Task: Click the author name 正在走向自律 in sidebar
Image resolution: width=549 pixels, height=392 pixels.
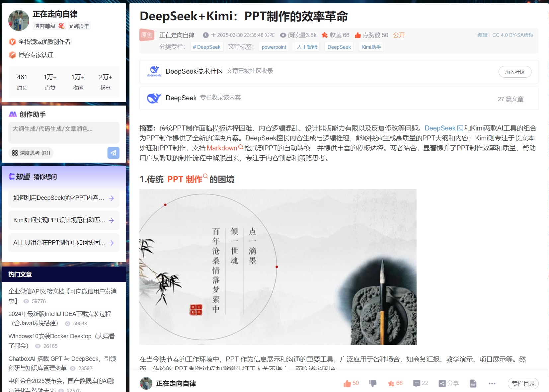Action: click(x=55, y=14)
